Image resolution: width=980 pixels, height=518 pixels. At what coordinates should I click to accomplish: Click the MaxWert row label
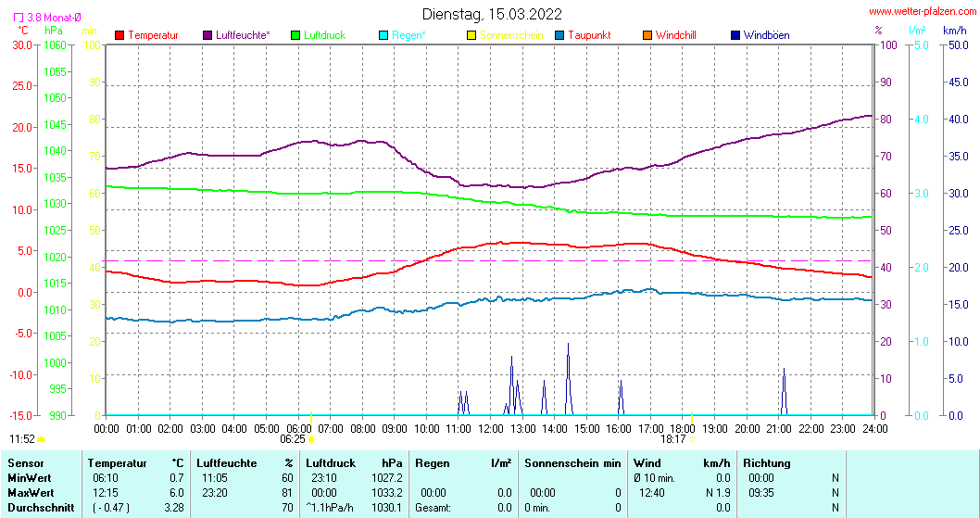coord(31,493)
